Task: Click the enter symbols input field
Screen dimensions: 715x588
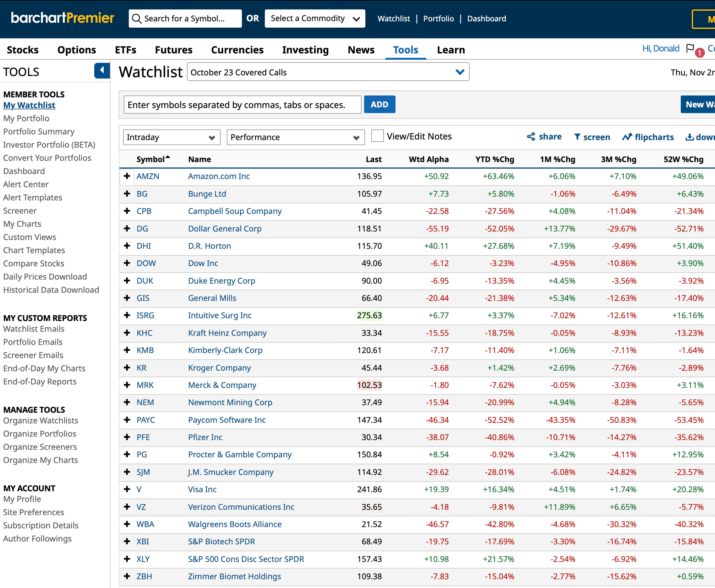Action: [243, 105]
